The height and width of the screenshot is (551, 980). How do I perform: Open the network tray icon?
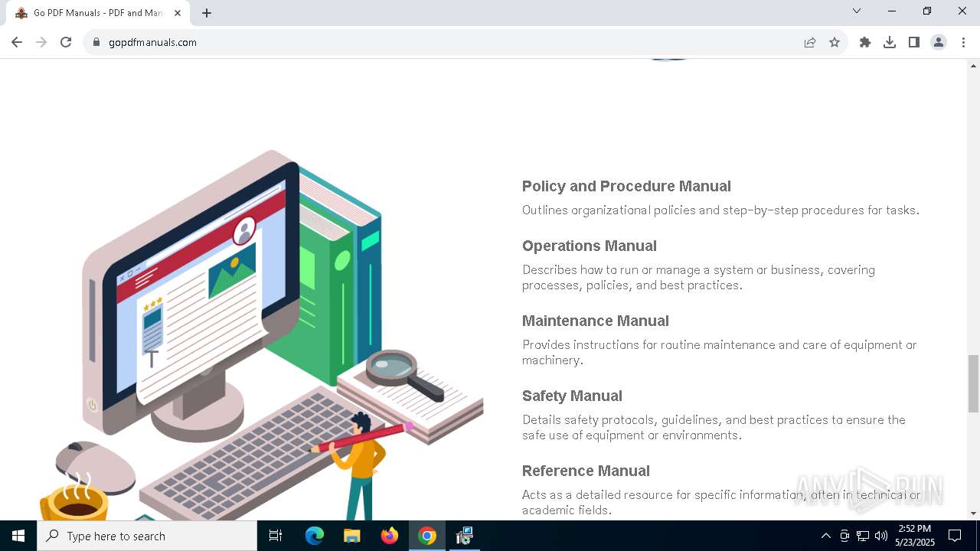863,536
